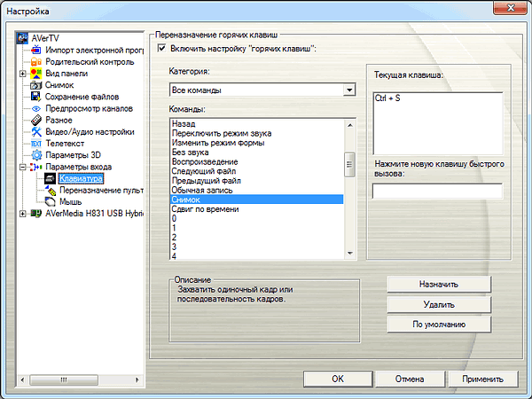The image size is (532, 399).
Task: Expand the Вид панели tree node
Action: tap(22, 74)
